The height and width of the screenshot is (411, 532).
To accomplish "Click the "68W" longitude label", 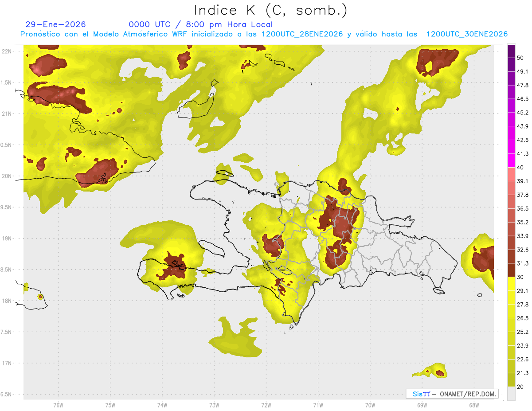I will click(x=473, y=405).
